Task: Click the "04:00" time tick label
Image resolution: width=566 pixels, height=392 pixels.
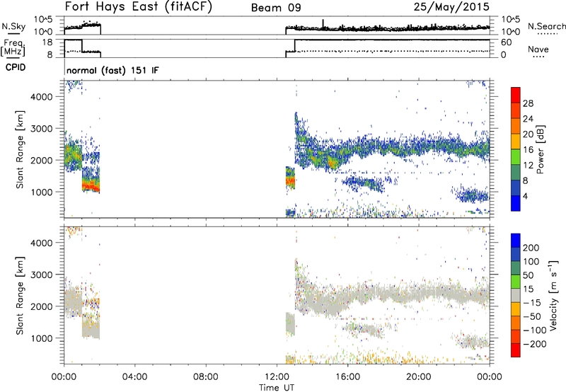Action: click(x=134, y=377)
